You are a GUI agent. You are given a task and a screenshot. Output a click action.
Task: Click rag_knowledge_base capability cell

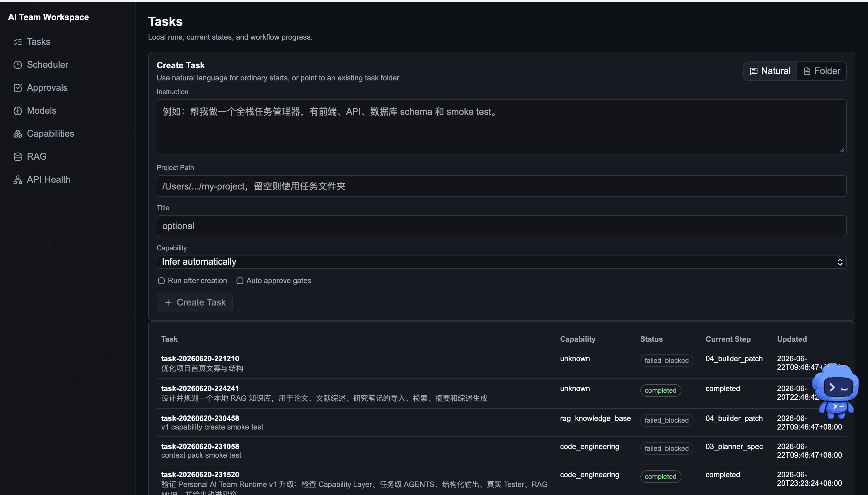[595, 419]
